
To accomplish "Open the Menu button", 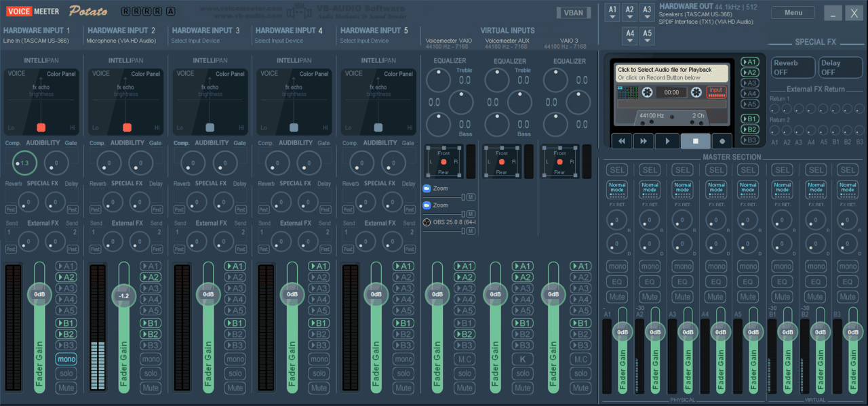I will (x=793, y=13).
